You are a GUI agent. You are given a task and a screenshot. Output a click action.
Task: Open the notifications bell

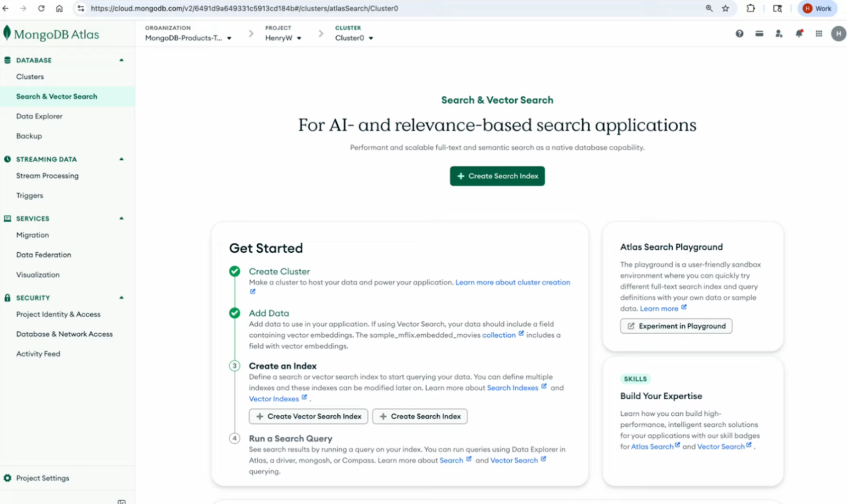pos(799,34)
